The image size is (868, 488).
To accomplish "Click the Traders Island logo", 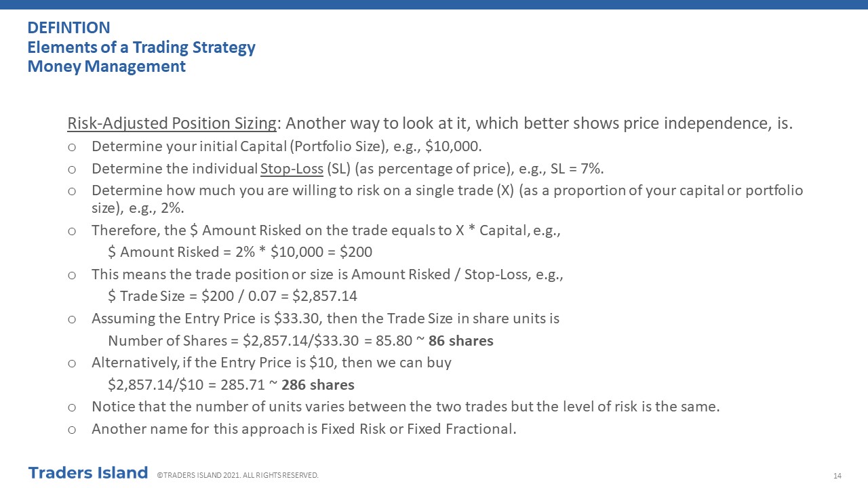I will pyautogui.click(x=88, y=472).
